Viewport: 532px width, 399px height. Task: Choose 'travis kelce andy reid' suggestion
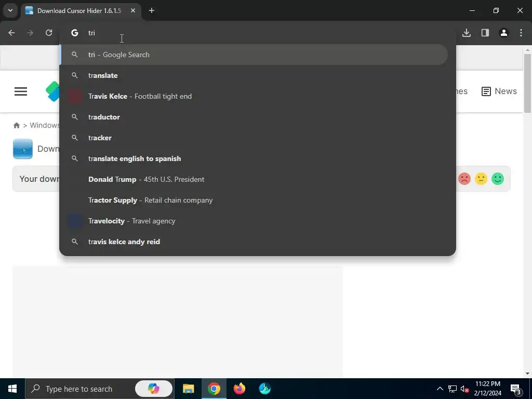[x=254, y=242]
